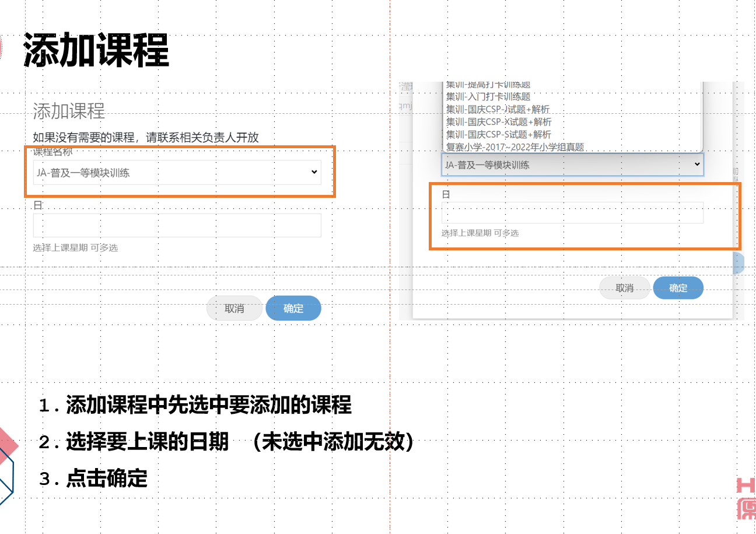Choose 复赛小学-2017~2022年小学组真题 option

[x=514, y=147]
